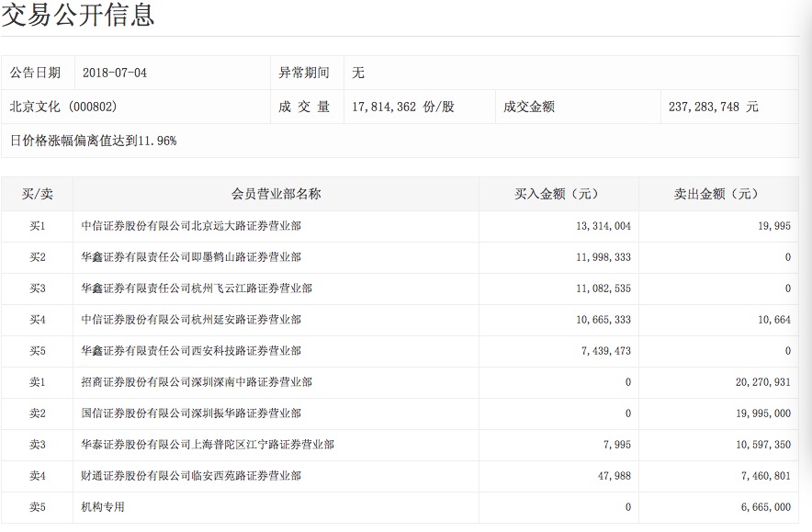Click the 会员营业部名称 column header
Image resolution: width=812 pixels, height=532 pixels.
(x=276, y=194)
